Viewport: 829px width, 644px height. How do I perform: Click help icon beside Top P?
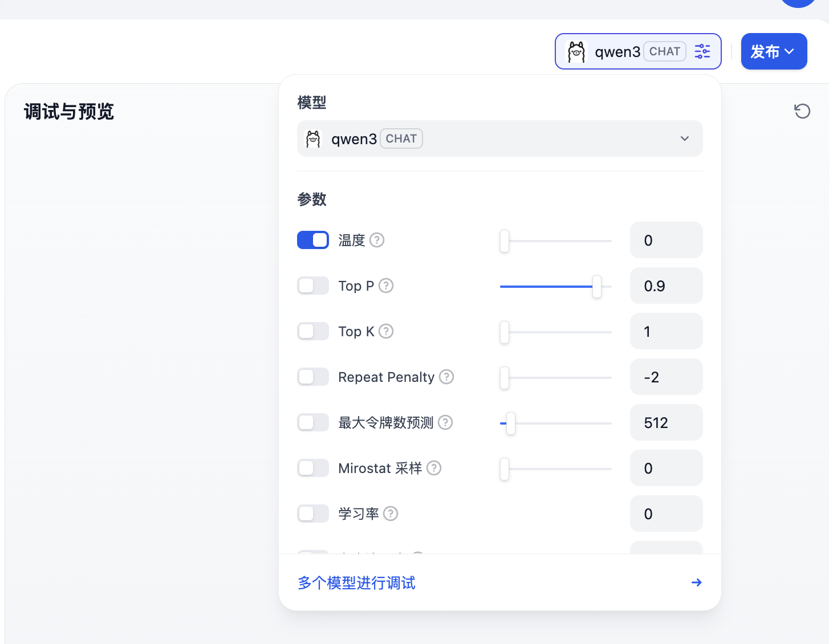[386, 286]
